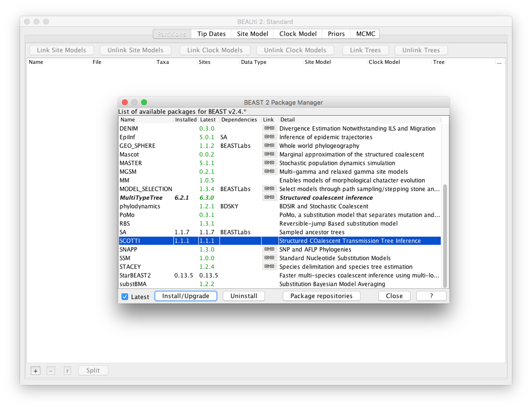Open the MASTER package link icon
Image resolution: width=532 pixels, height=409 pixels.
(269, 163)
